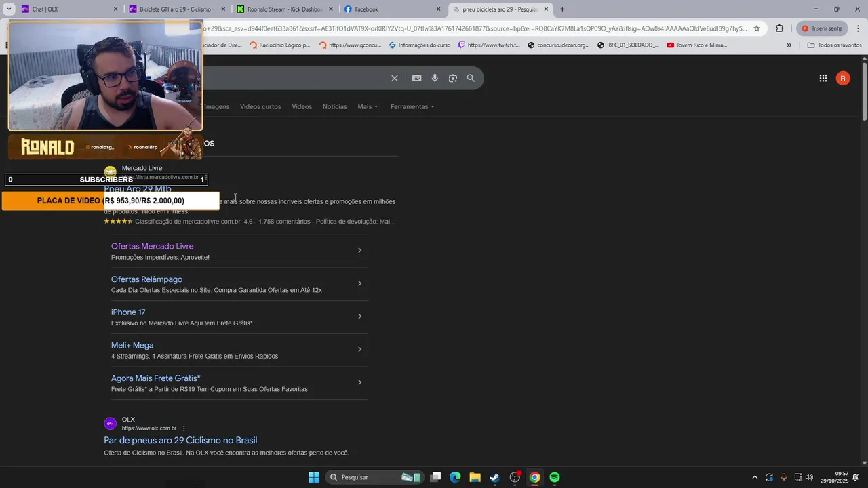Open File Explorer from the taskbar
The width and height of the screenshot is (868, 488).
click(475, 477)
